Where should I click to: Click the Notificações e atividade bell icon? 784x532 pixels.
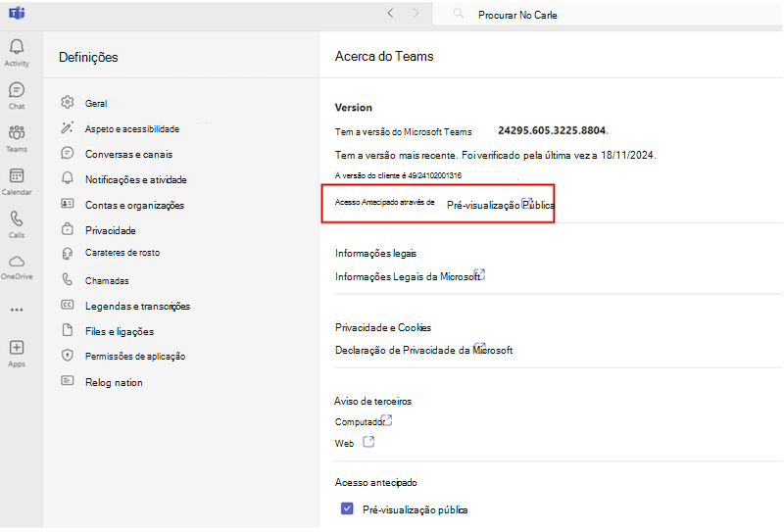coord(68,178)
